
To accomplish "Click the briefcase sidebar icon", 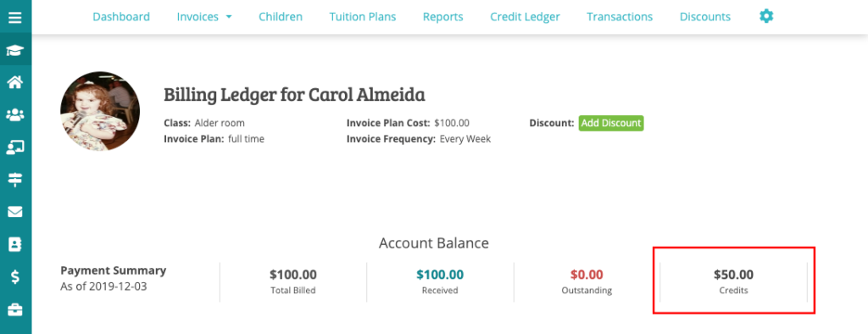I will (15, 309).
